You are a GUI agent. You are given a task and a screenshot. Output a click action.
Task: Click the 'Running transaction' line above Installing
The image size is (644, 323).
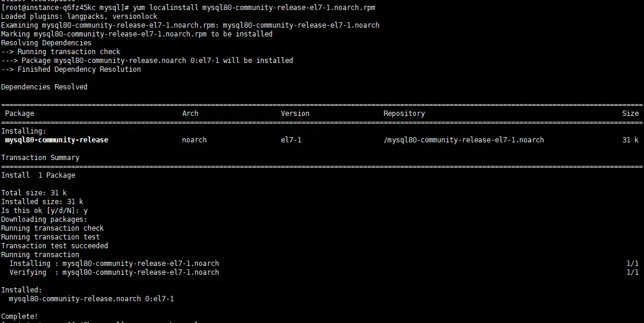(40, 255)
